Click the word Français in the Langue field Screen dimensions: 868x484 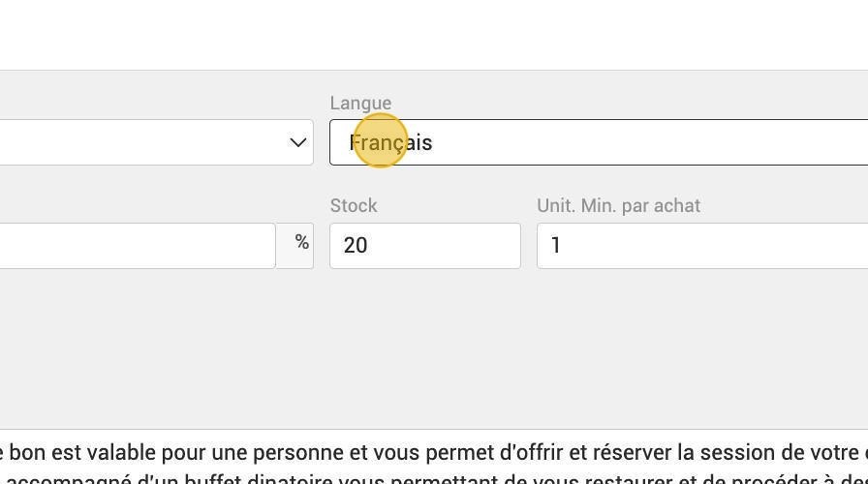(x=390, y=142)
